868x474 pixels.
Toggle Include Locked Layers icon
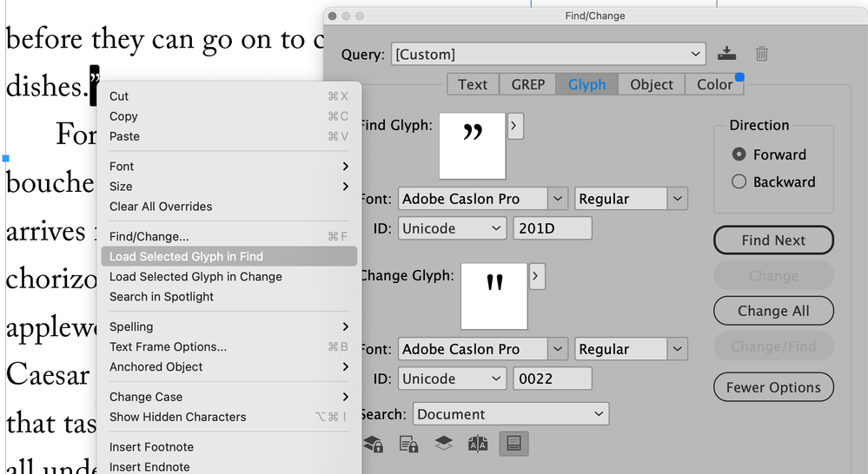(x=374, y=444)
